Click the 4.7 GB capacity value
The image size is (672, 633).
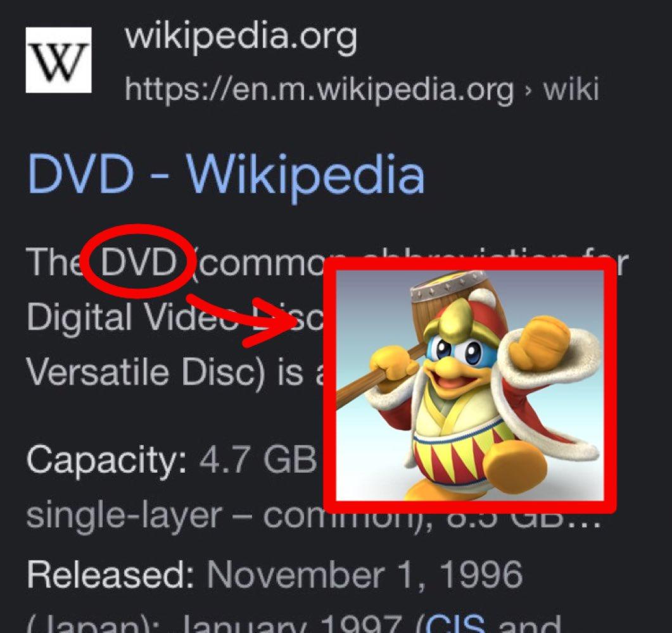click(x=258, y=459)
